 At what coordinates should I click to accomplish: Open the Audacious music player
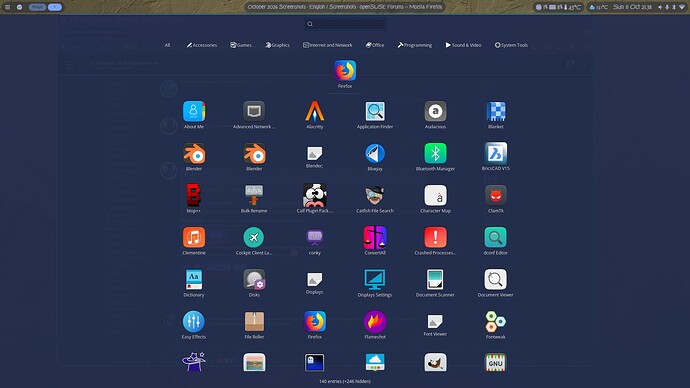tap(435, 115)
